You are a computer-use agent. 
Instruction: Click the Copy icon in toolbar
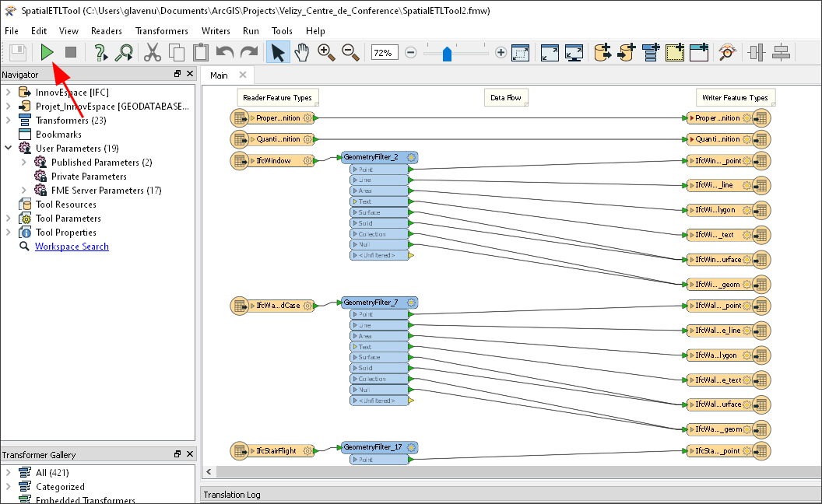pyautogui.click(x=177, y=52)
